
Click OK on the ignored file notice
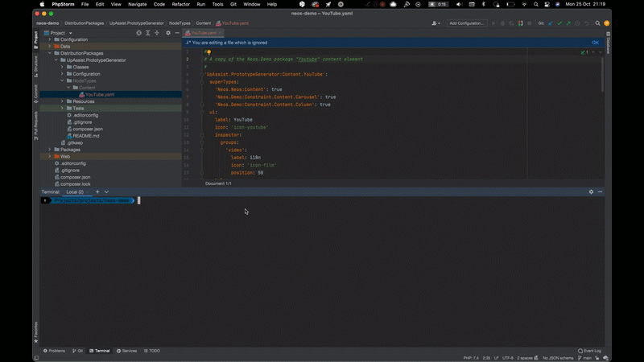click(596, 42)
